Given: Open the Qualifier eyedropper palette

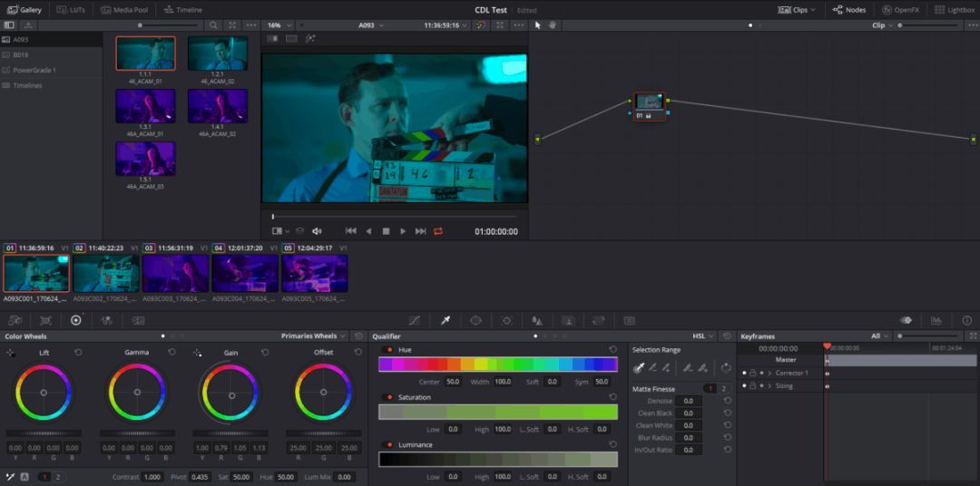Looking at the screenshot, I should click(445, 320).
